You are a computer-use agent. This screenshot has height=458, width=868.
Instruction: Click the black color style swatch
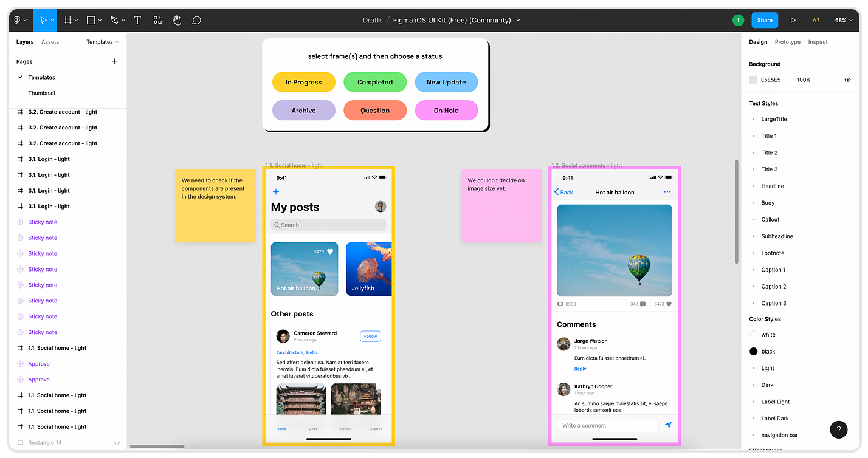tap(754, 351)
